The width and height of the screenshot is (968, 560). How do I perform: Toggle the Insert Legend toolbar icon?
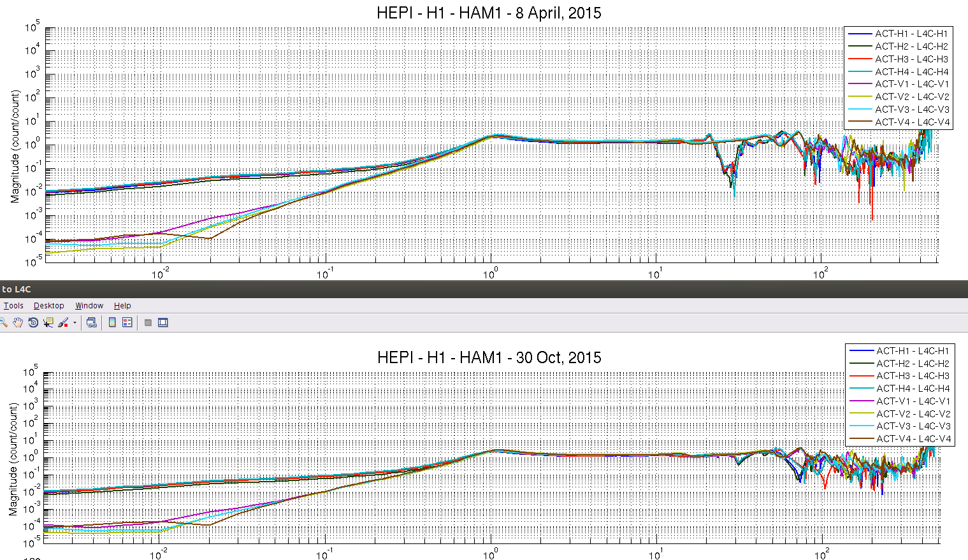(x=127, y=322)
